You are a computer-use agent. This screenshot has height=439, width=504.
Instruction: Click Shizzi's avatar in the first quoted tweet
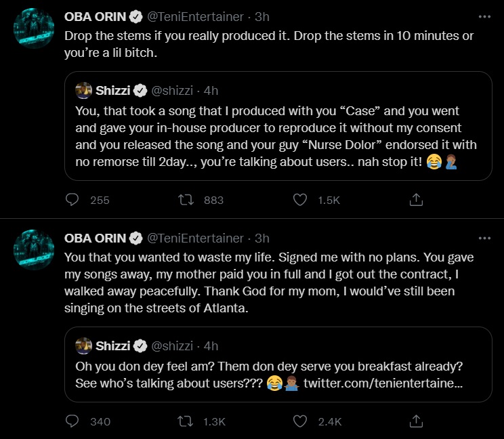(84, 90)
